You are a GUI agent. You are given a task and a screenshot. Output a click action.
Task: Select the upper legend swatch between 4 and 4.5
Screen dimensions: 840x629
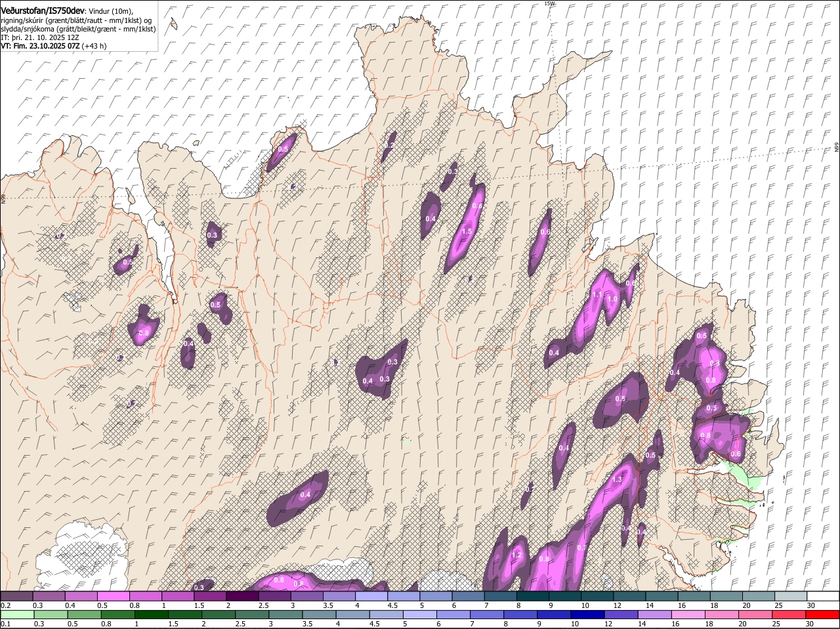(371, 596)
